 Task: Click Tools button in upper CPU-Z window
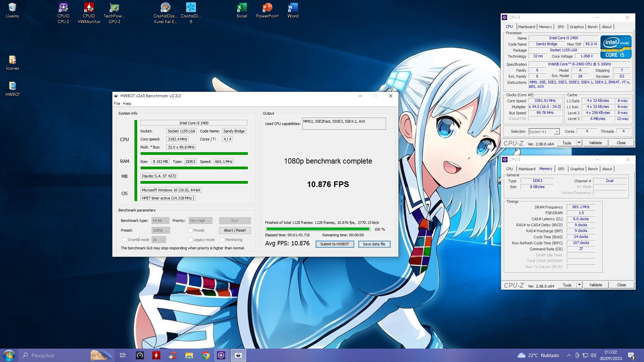tap(567, 143)
